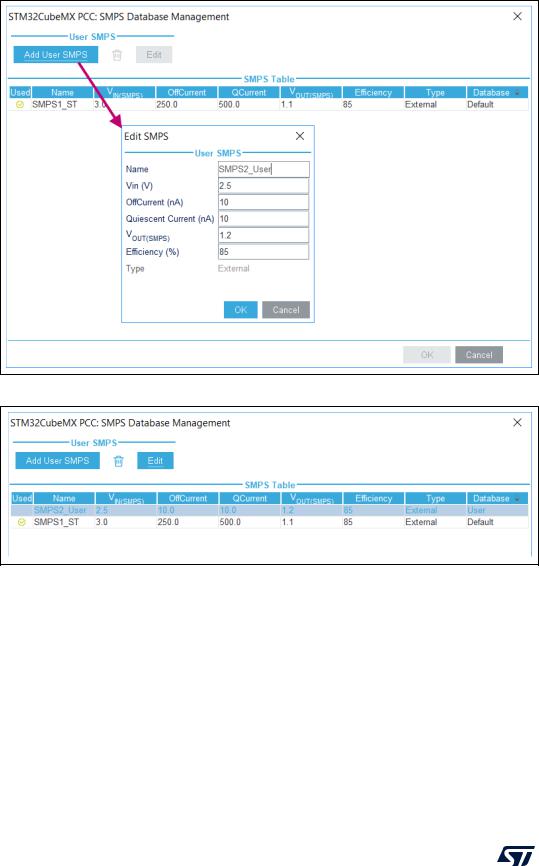This screenshot has width=539, height=866.
Task: Click the Name column header in top table
Action: coord(62,92)
